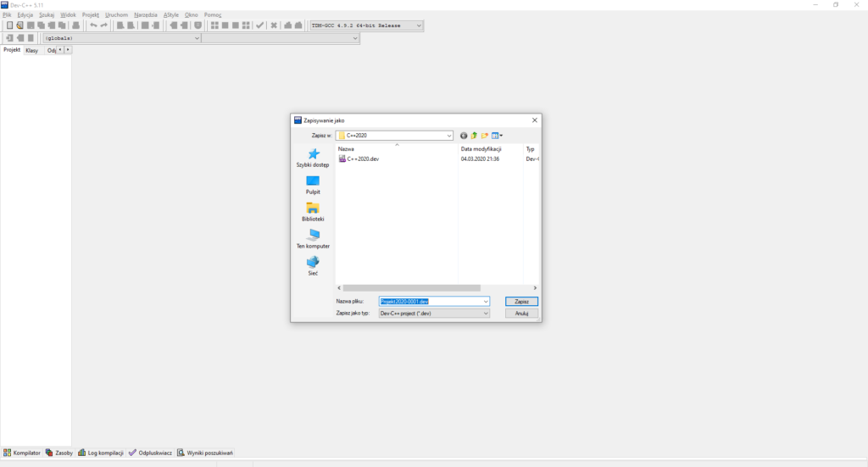Click the Anuluj button

[x=521, y=314]
